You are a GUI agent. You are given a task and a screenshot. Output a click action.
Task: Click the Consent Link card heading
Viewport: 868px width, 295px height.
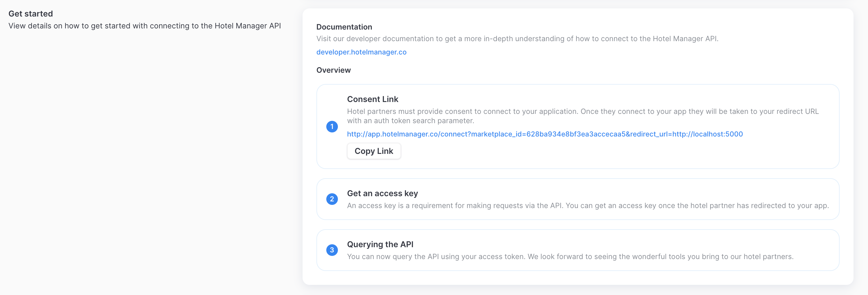[372, 99]
